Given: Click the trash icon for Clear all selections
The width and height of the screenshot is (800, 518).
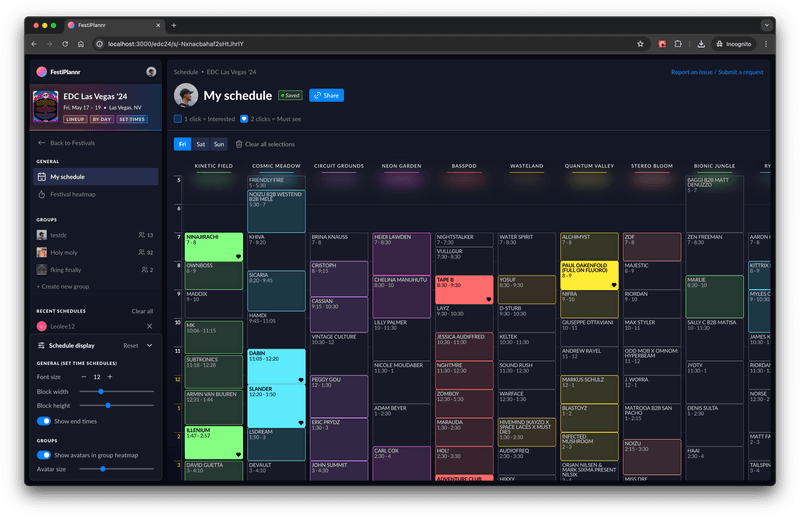Looking at the screenshot, I should [238, 144].
